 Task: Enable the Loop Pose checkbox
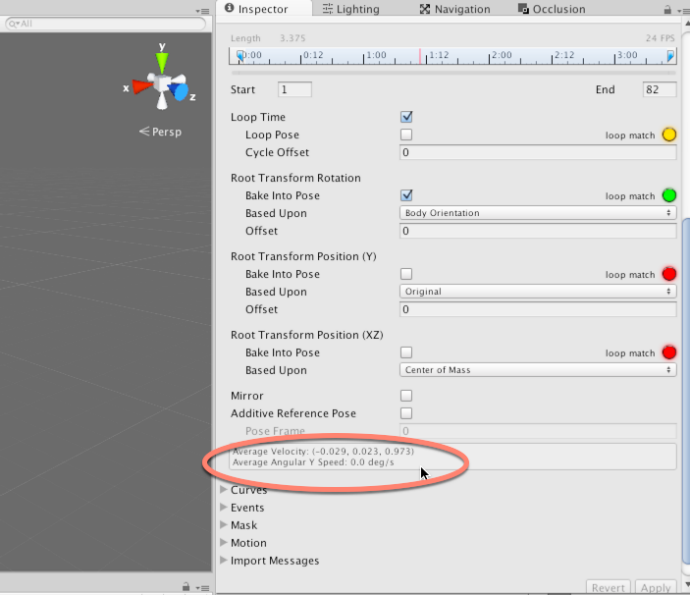click(x=407, y=135)
